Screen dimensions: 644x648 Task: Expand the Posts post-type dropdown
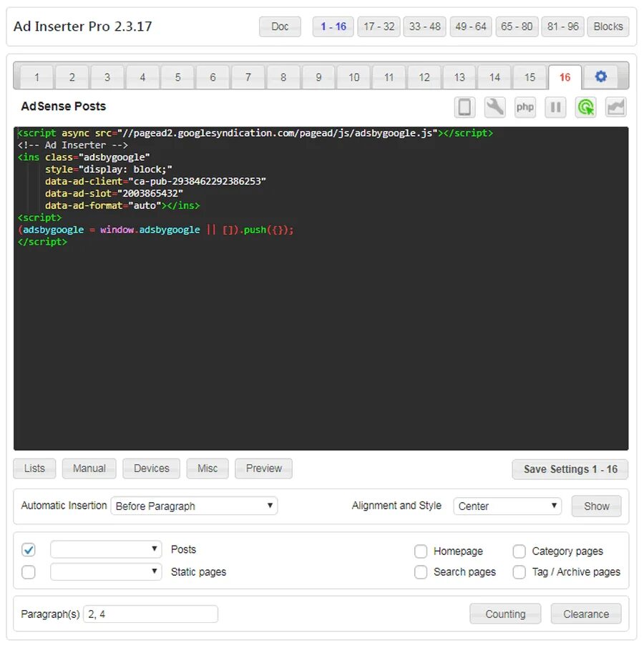tap(105, 549)
